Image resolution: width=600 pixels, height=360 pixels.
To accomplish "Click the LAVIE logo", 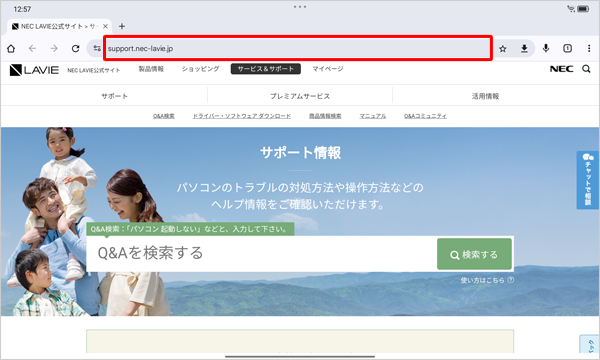I will pos(34,70).
